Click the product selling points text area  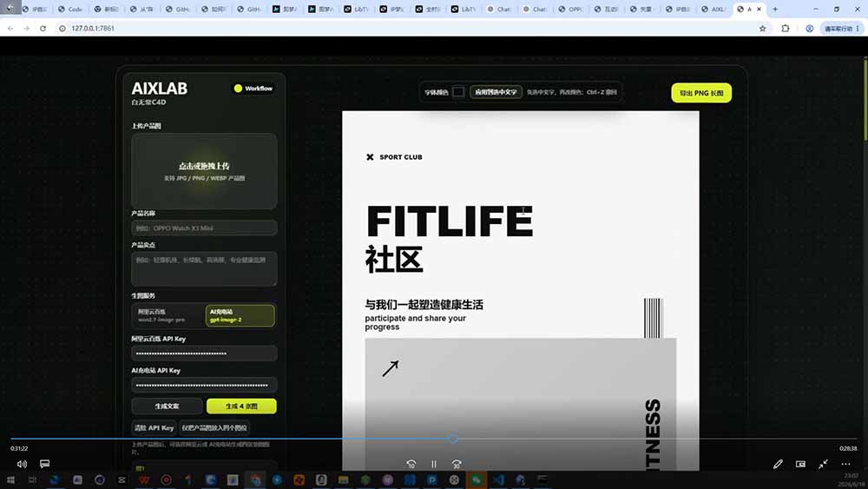204,268
